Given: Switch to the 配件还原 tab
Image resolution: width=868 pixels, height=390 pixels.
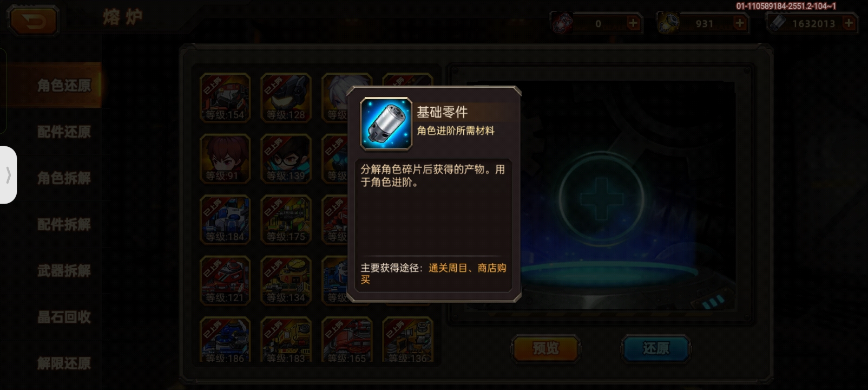Looking at the screenshot, I should click(x=64, y=132).
